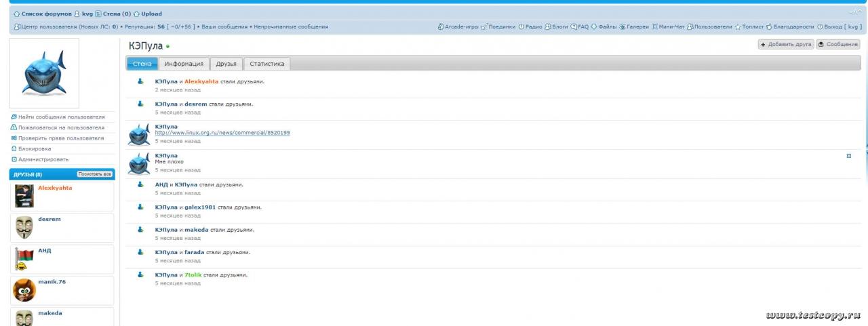The image size is (868, 326).
Task: Click the Радио power icon
Action: (521, 27)
